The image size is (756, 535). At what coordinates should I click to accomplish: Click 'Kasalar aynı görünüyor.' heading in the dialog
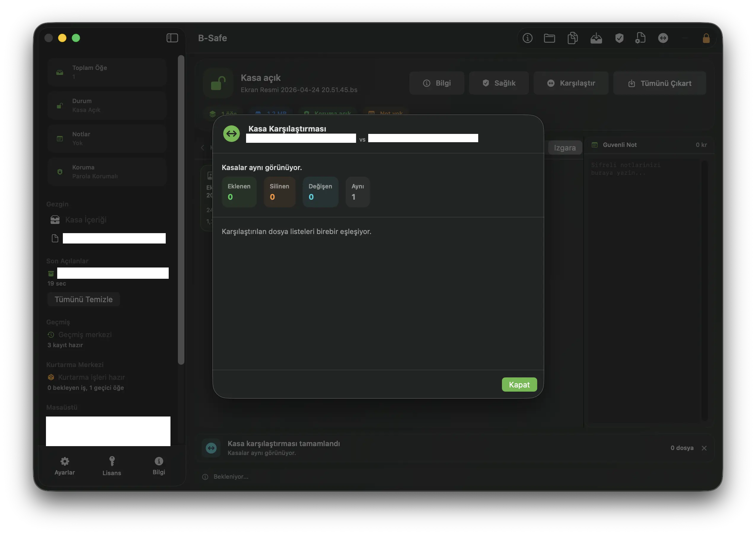pos(262,168)
